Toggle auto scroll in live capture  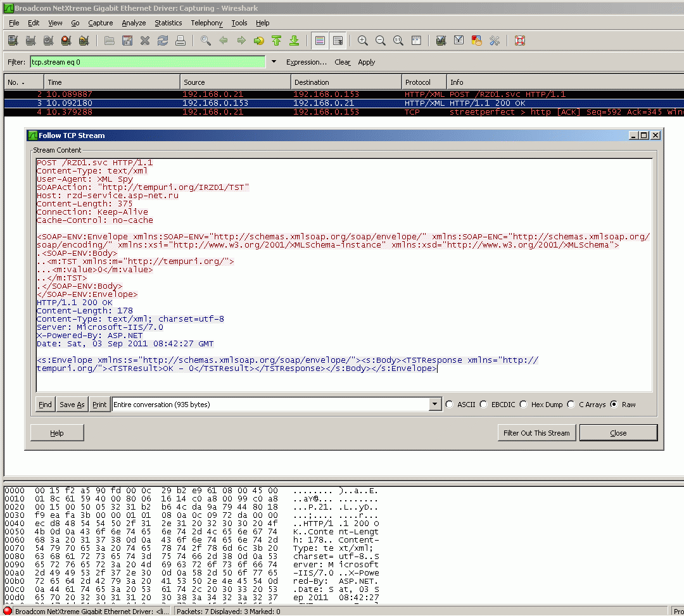338,41
